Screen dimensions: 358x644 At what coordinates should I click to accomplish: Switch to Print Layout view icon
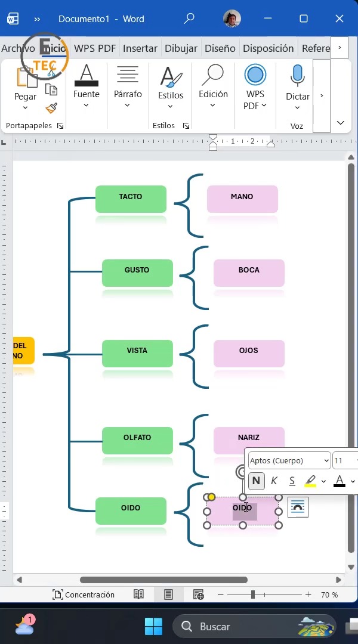[x=168, y=595]
